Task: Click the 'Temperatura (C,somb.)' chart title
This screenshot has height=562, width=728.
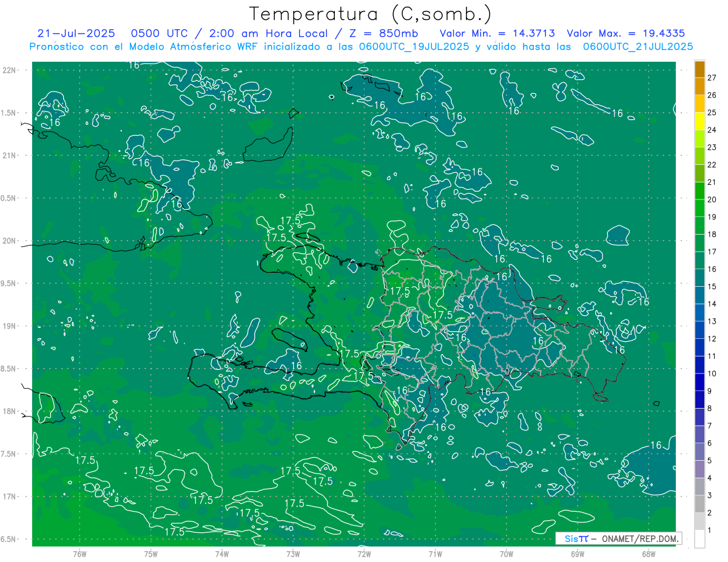Action: pyautogui.click(x=371, y=14)
